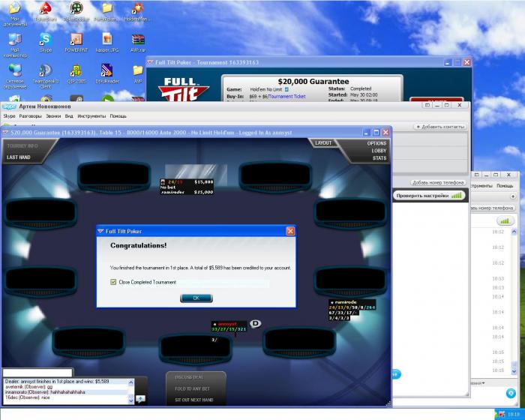Open the Network Neighborhood desktop icon
525x420 pixels.
15,76
